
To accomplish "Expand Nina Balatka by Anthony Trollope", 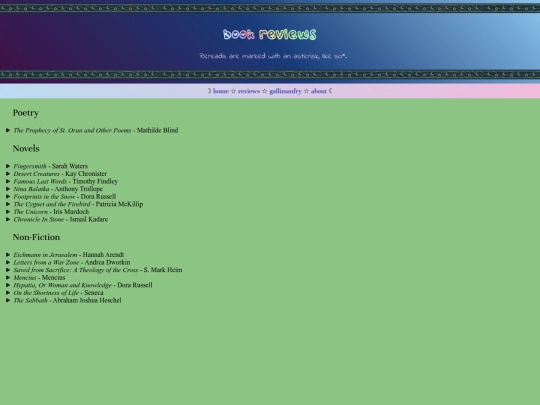I will pos(54,189).
